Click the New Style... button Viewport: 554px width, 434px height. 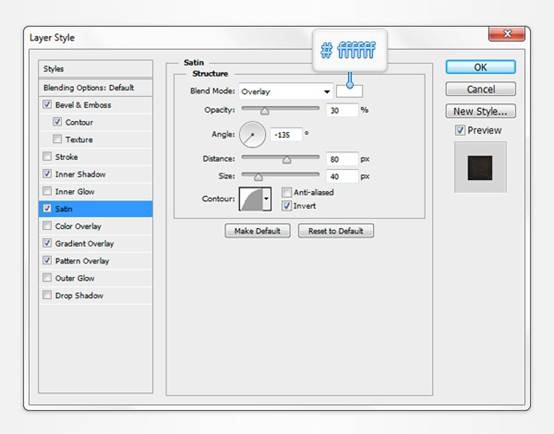click(x=481, y=111)
